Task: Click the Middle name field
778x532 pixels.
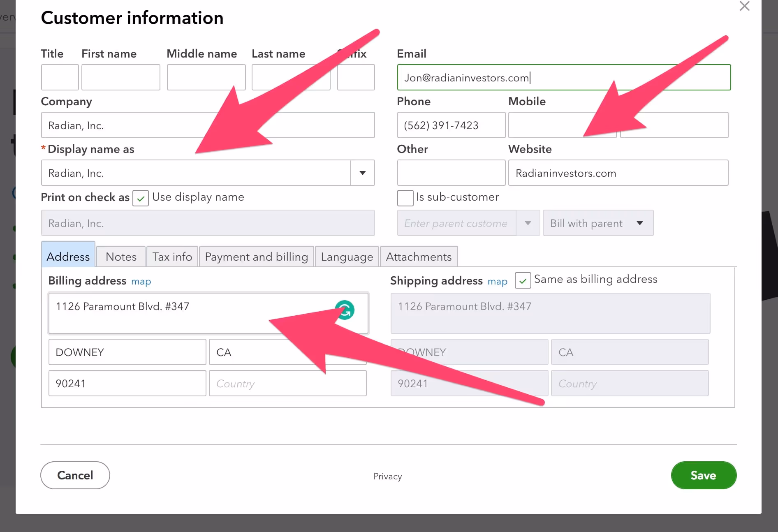Action: (x=206, y=77)
